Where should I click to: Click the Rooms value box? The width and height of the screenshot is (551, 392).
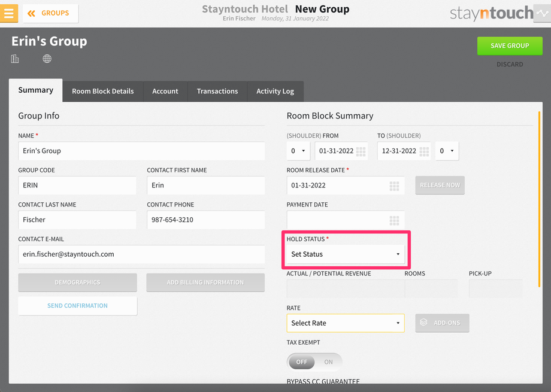click(431, 288)
